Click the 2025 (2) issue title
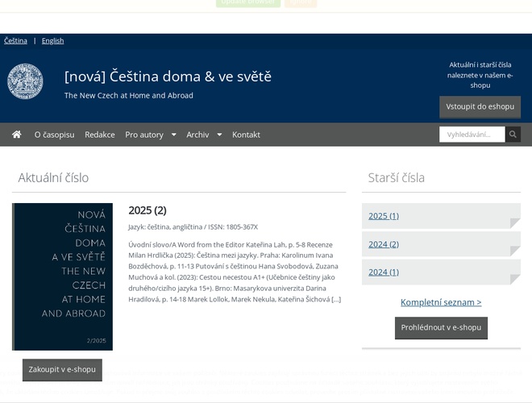Viewport: 532px width, 403px height. tap(148, 210)
